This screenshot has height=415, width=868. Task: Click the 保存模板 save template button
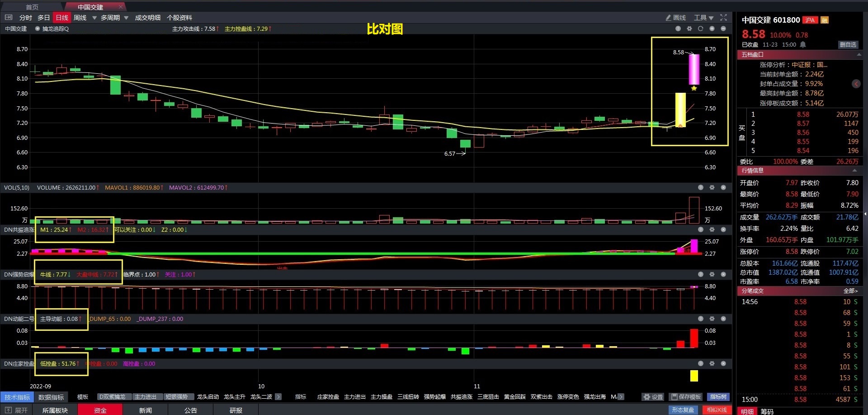[x=686, y=397]
